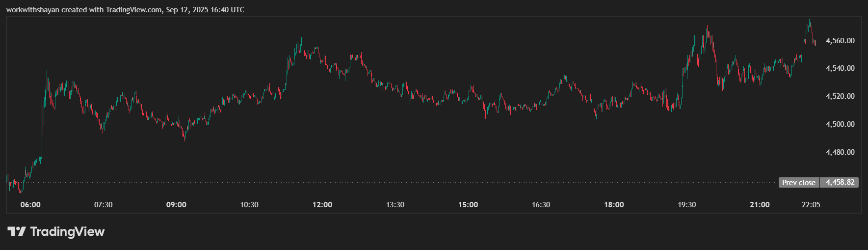The width and height of the screenshot is (868, 250).
Task: Select the Prev close label tag
Action: (799, 182)
